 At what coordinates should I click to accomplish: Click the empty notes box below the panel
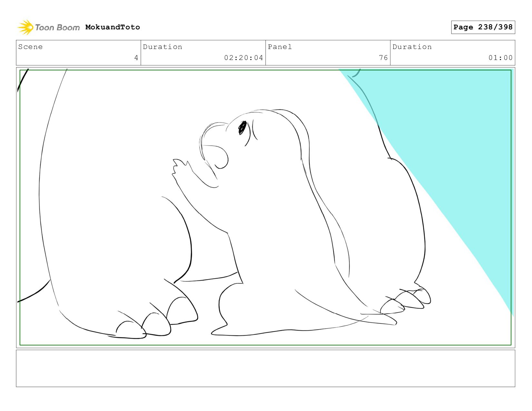(265, 368)
